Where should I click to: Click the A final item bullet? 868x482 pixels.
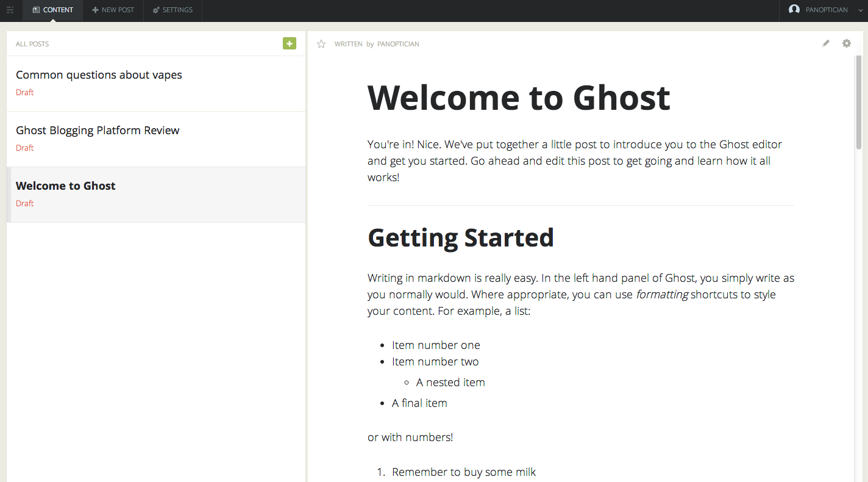(419, 403)
